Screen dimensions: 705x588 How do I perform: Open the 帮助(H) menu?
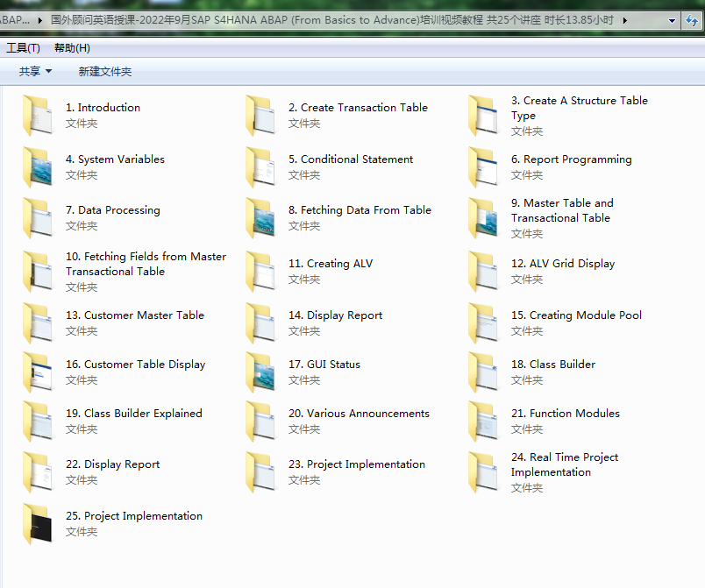coord(72,47)
